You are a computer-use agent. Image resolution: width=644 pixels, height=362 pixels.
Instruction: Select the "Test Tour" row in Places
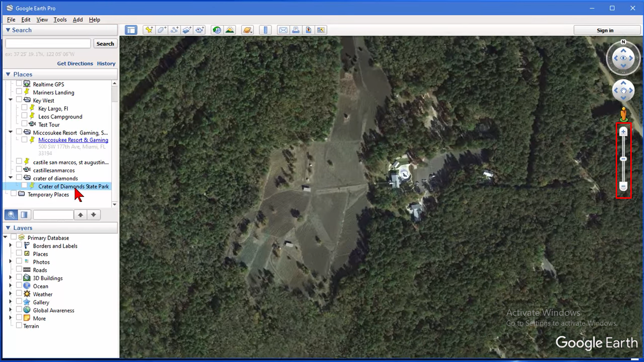point(49,125)
